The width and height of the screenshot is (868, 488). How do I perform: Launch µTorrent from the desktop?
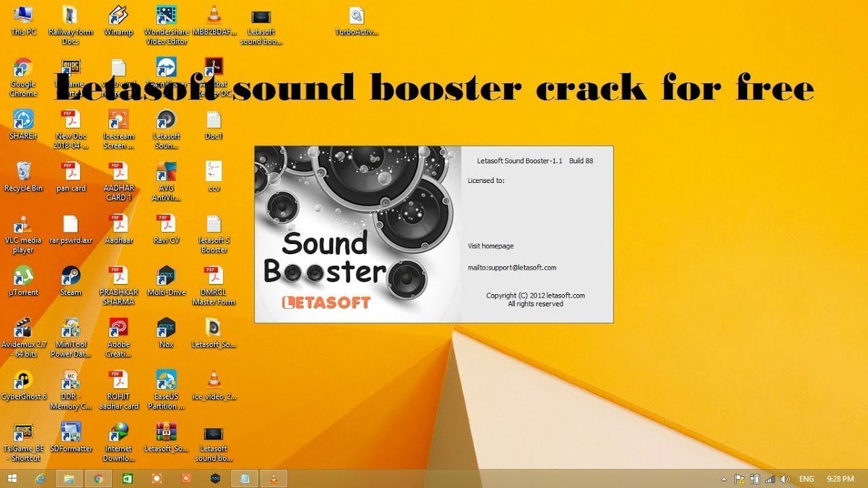coord(23,281)
